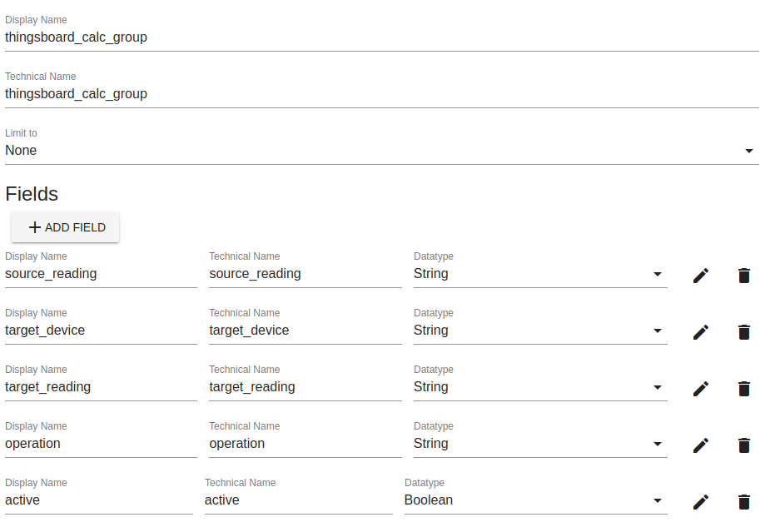Screen dimensions: 770x532
Task: Open Datatype dropdown for target_device row
Action: pos(539,331)
